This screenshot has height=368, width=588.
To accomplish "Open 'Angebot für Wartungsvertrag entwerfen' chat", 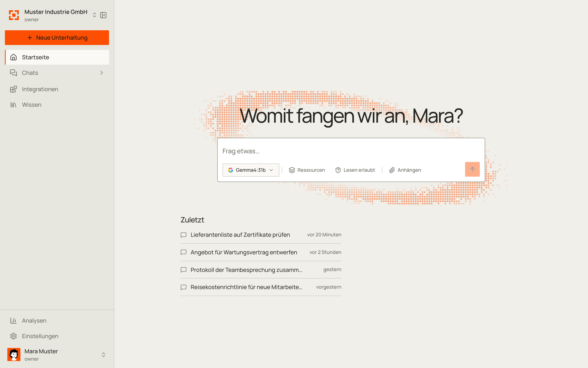I will pyautogui.click(x=261, y=252).
